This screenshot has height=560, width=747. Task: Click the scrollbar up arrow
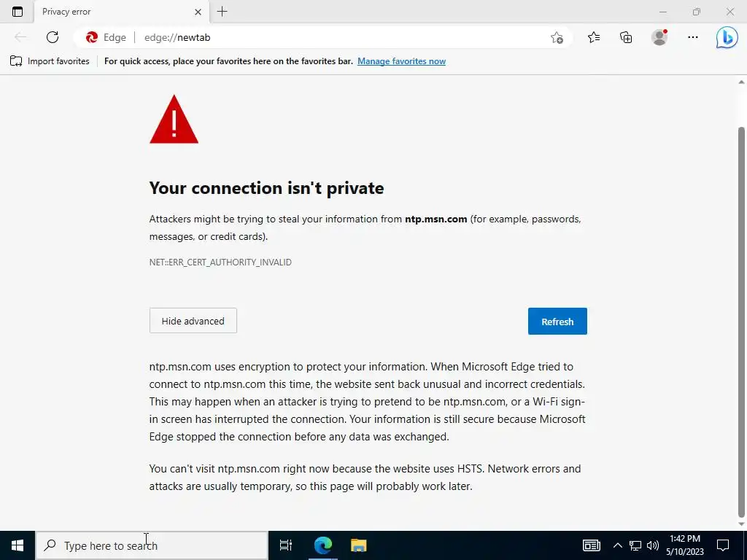click(x=741, y=82)
